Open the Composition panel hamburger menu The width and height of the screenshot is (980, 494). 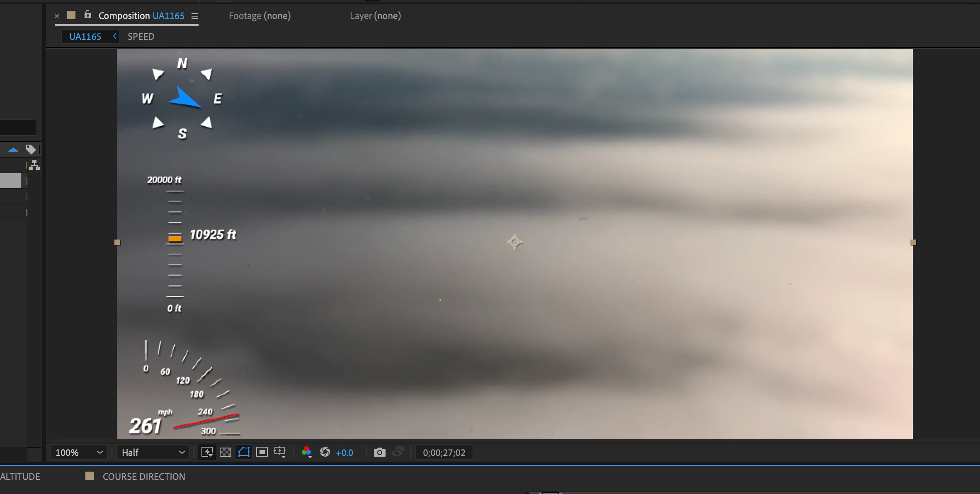195,16
